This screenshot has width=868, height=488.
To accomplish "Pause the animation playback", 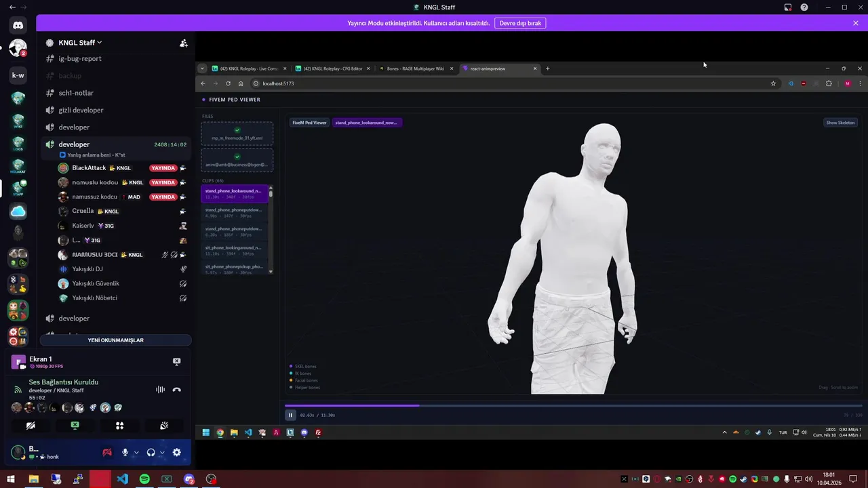I will 290,415.
